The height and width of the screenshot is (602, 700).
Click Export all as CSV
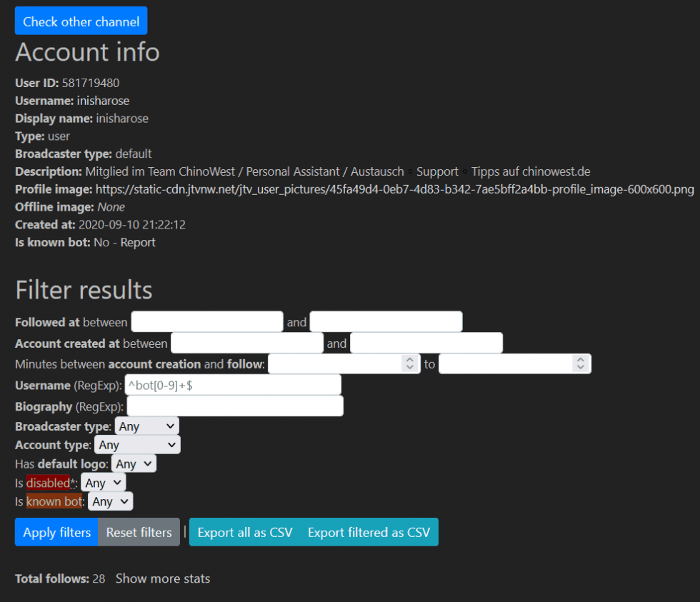245,533
